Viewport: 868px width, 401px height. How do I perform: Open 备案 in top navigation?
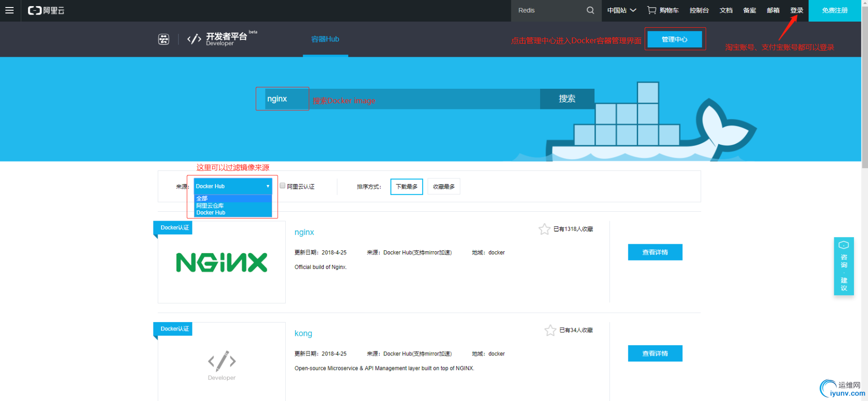point(749,10)
